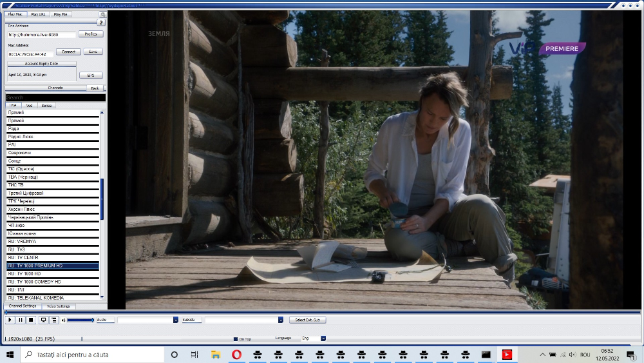The height and width of the screenshot is (363, 644).
Task: Select channel Третій Цифровой
Action: tap(53, 193)
